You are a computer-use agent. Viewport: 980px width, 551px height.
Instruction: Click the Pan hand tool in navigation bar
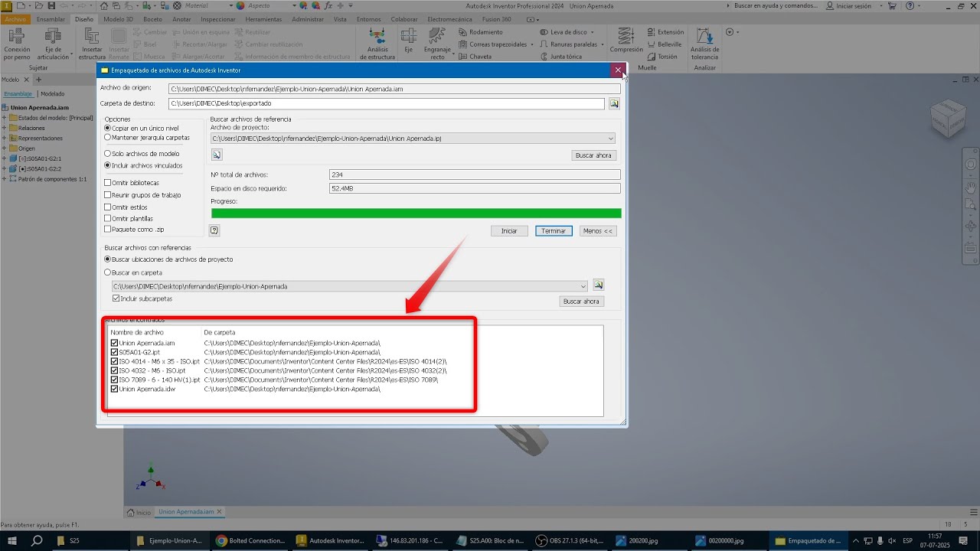pyautogui.click(x=971, y=187)
